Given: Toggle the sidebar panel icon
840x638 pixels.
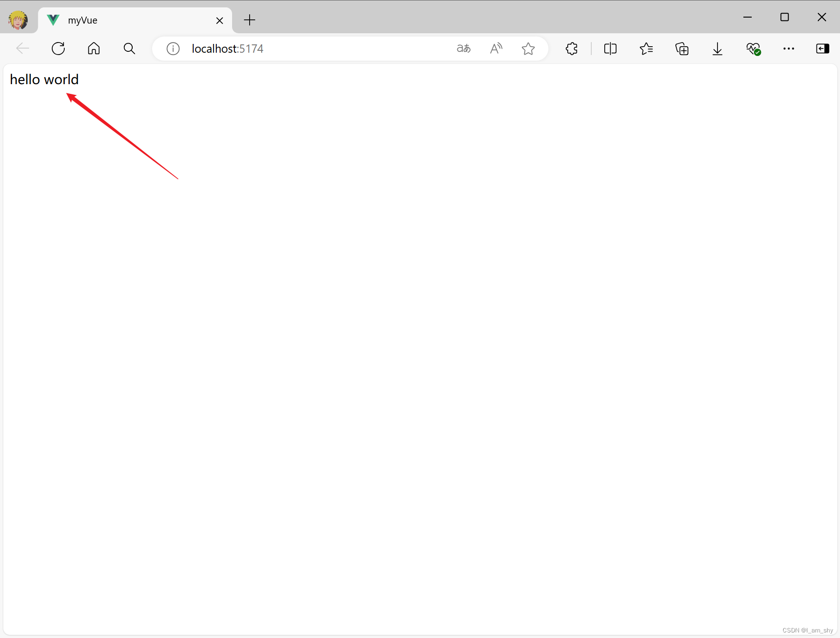Looking at the screenshot, I should [x=822, y=49].
